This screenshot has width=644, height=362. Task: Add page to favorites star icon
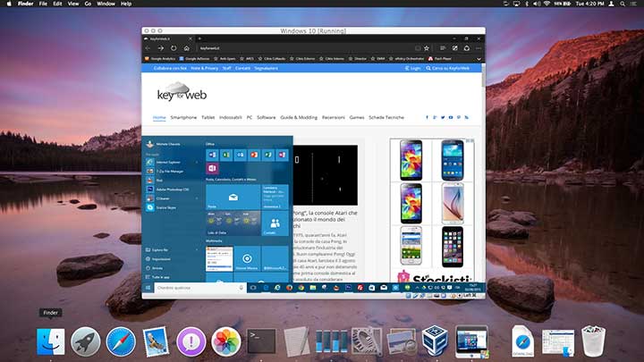pyautogui.click(x=427, y=48)
